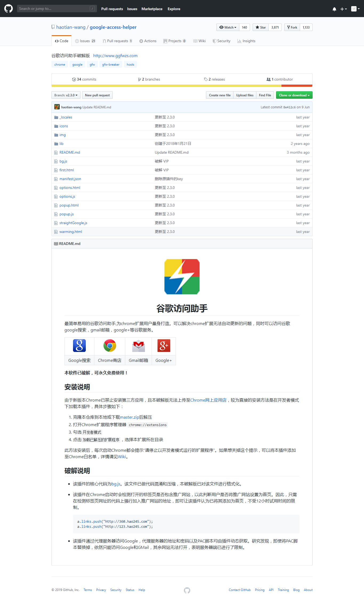Open the icons folder
The image size is (364, 607).
point(64,126)
